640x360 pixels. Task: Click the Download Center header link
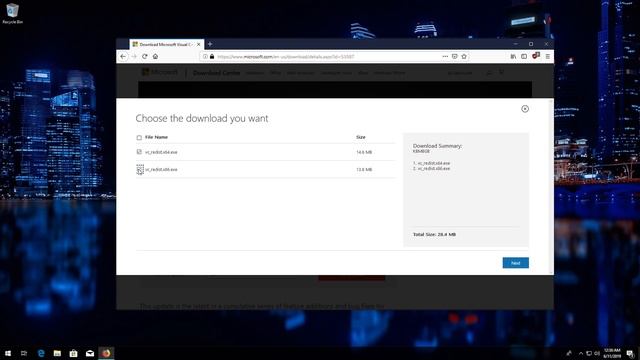216,73
